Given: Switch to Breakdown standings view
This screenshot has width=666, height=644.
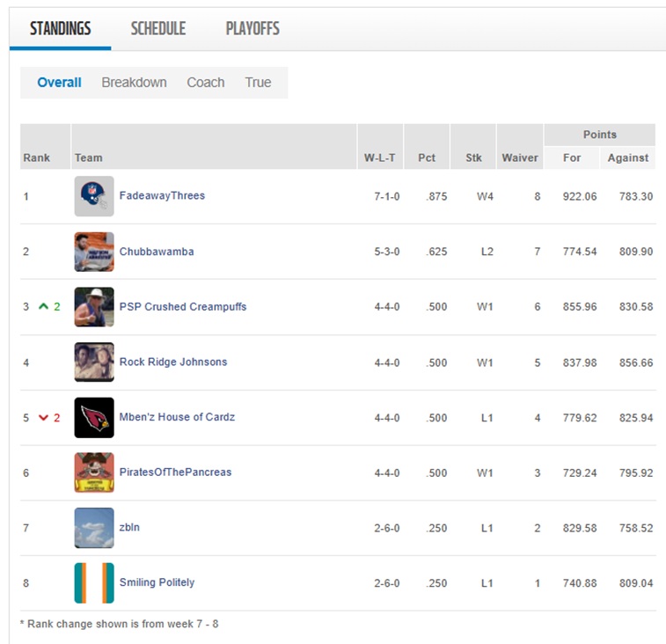Looking at the screenshot, I should [x=134, y=82].
